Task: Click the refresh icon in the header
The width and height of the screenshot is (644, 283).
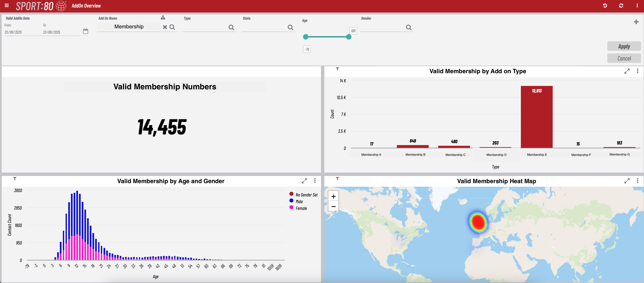Action: 621,6
